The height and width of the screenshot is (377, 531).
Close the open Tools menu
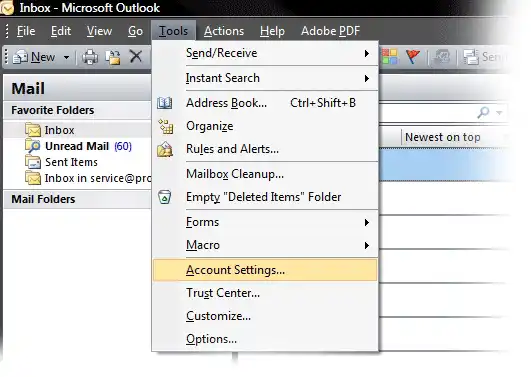pos(173,31)
